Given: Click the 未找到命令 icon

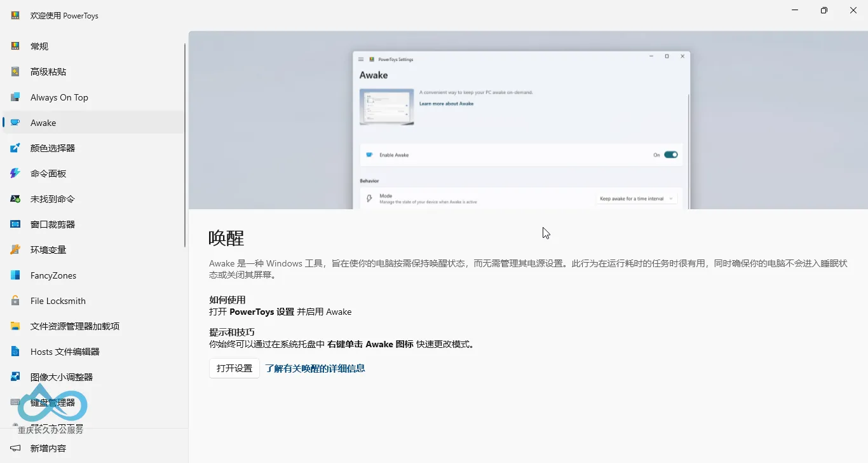Looking at the screenshot, I should click(15, 199).
